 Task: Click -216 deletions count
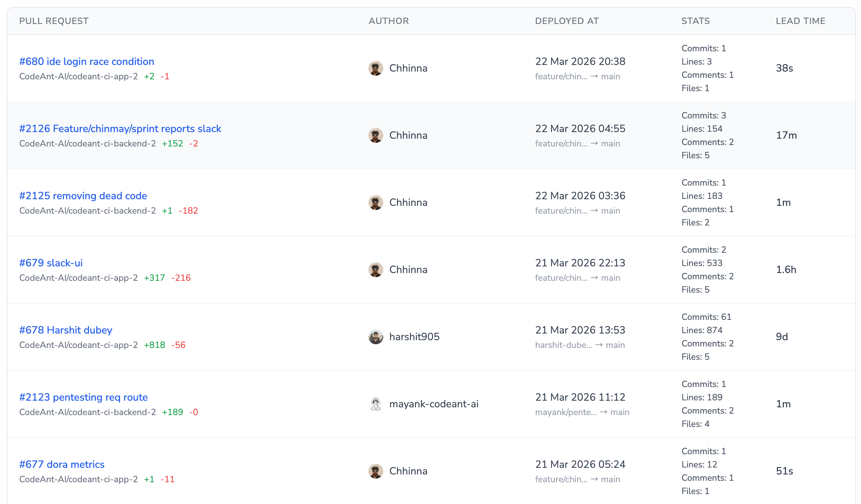pyautogui.click(x=181, y=278)
